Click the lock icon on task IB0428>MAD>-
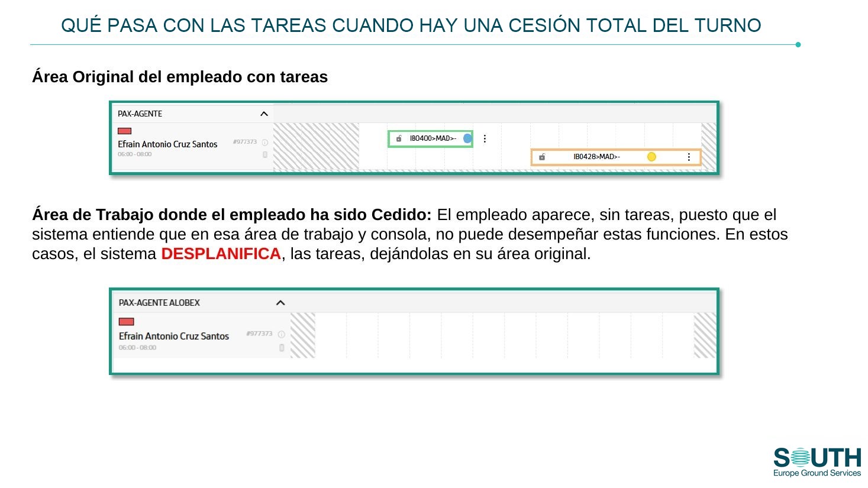Screen dimensions: 868x488 (x=542, y=157)
